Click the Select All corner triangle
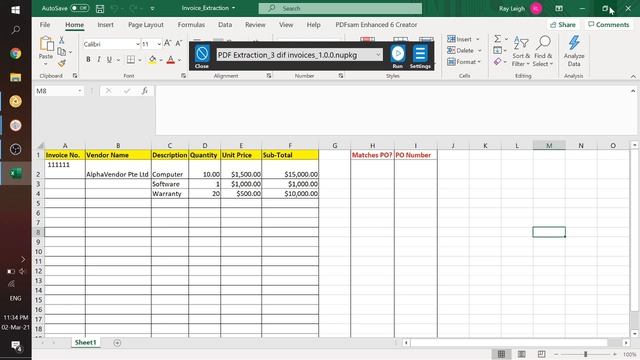Viewport: 640px width, 360px height. 40,145
